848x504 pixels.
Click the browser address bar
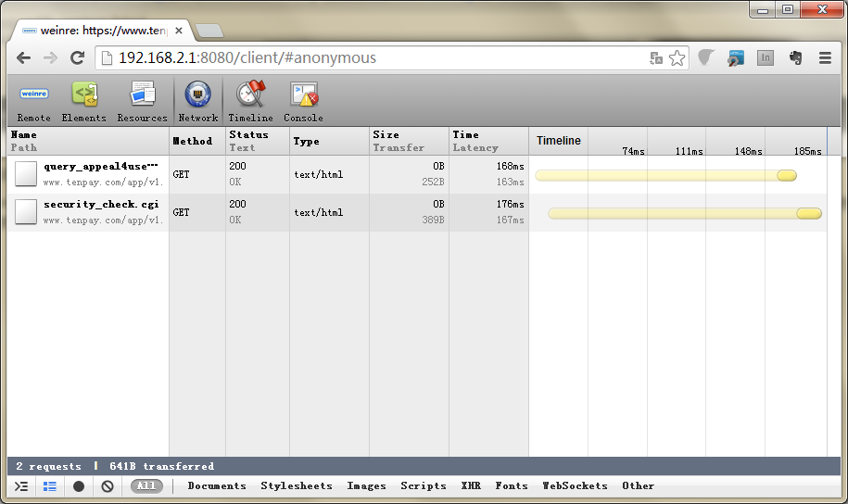coord(371,57)
